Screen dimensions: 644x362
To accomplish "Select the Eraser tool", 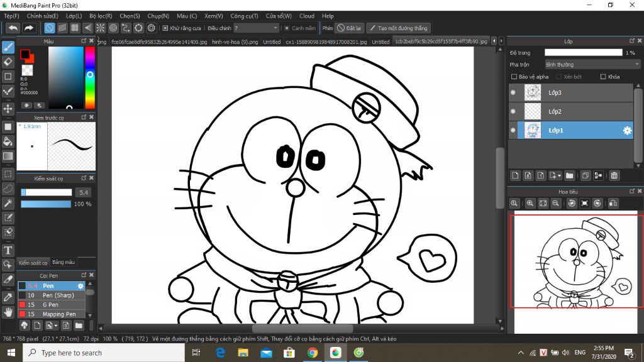I will click(8, 62).
